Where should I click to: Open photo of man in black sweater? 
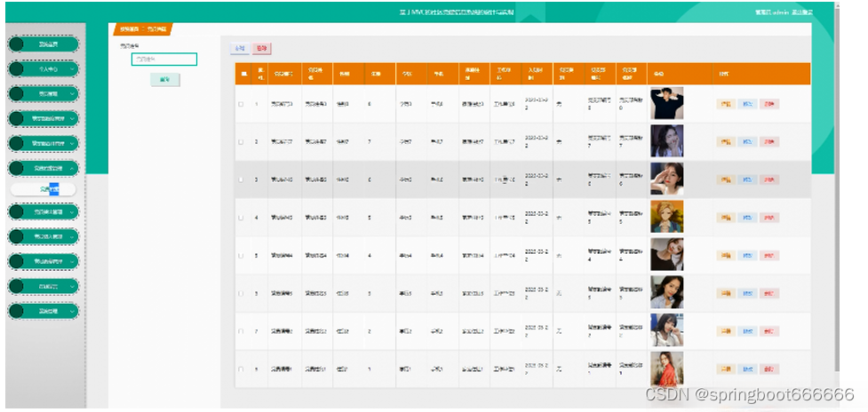(666, 103)
